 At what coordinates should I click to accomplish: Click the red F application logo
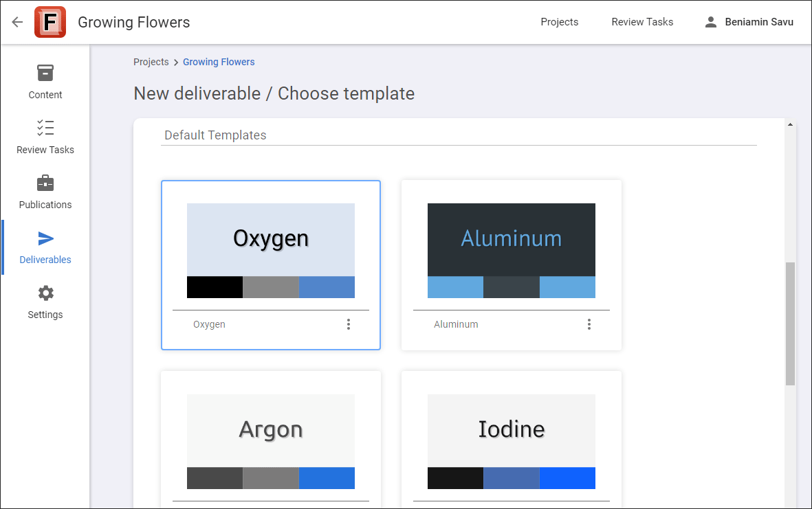tap(50, 22)
